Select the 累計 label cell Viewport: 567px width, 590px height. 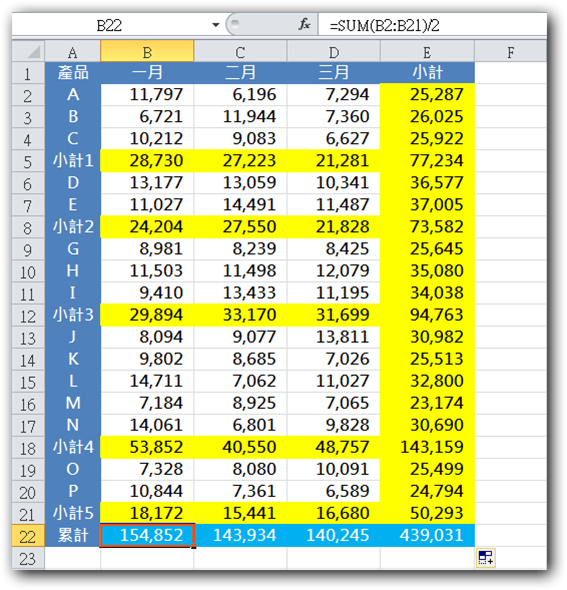[x=73, y=535]
